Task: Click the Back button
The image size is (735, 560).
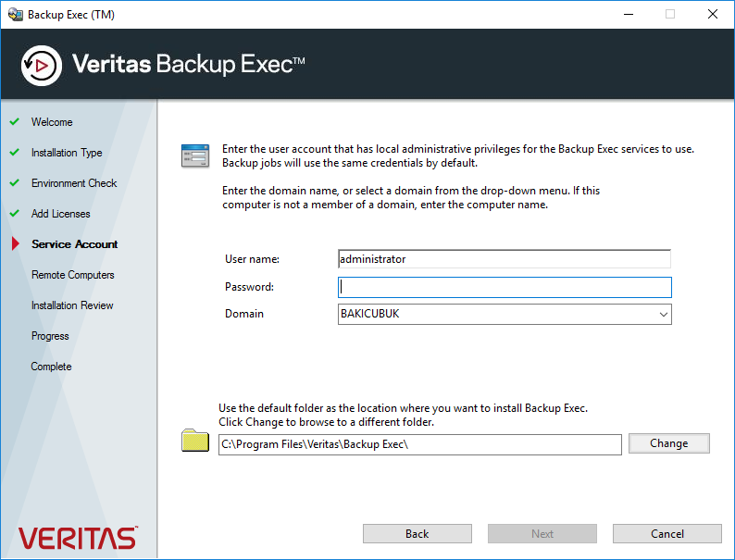Action: 417,534
